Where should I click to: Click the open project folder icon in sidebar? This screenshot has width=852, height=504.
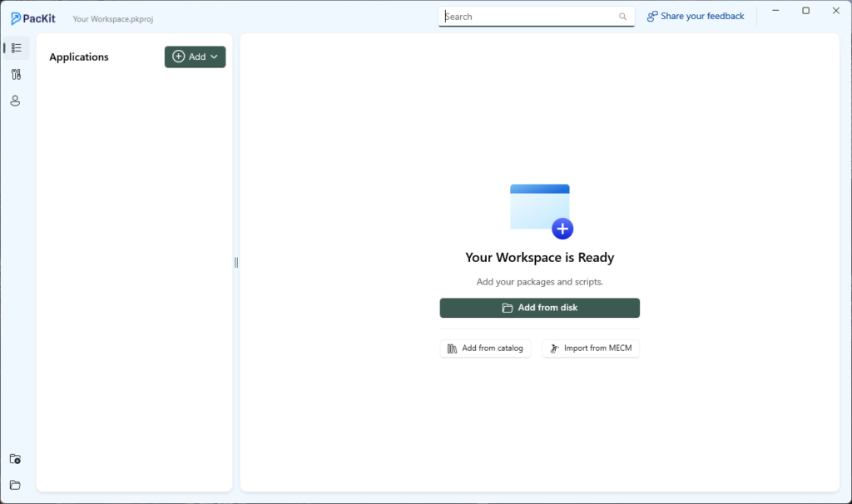click(x=15, y=485)
